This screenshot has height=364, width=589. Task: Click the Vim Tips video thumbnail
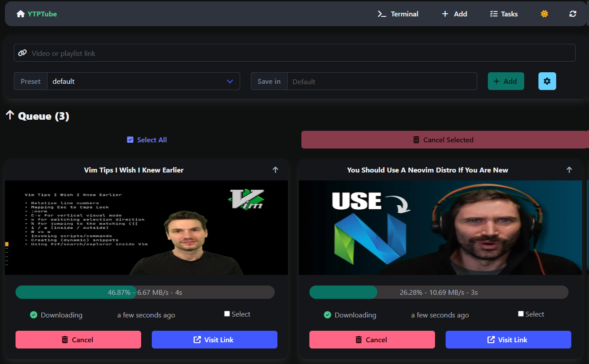tap(146, 227)
